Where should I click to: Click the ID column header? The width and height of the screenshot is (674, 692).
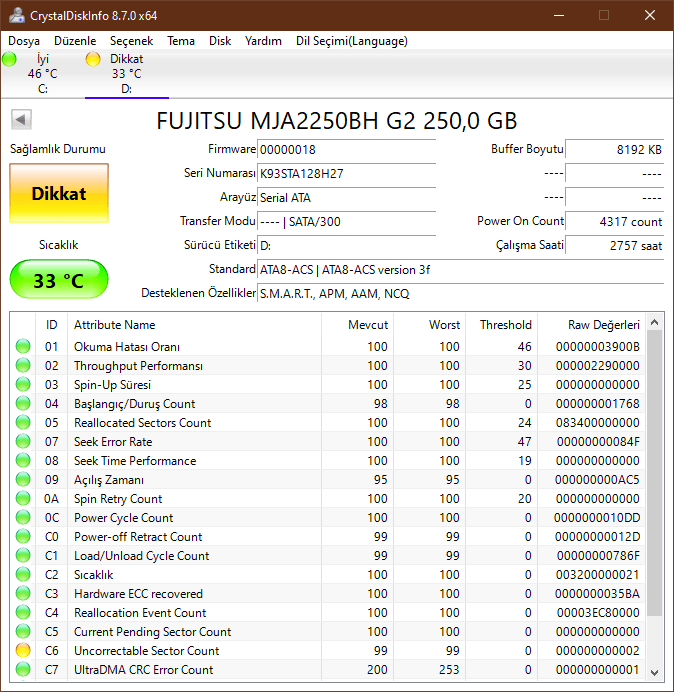[51, 325]
